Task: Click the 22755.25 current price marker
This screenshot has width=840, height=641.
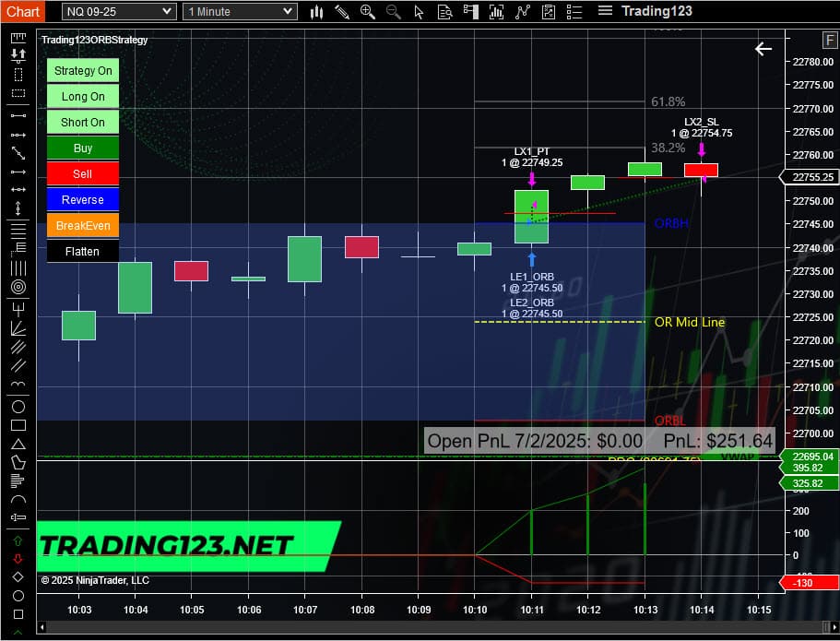Action: [x=809, y=177]
